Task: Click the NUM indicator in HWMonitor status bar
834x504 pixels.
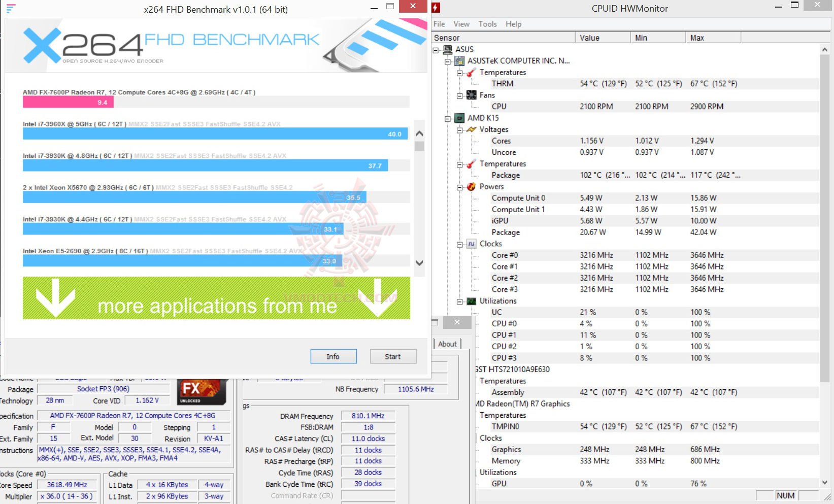Action: pos(785,495)
